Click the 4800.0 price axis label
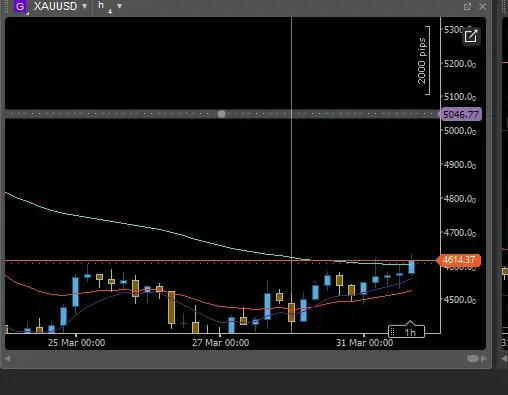This screenshot has width=508, height=395. pos(460,199)
